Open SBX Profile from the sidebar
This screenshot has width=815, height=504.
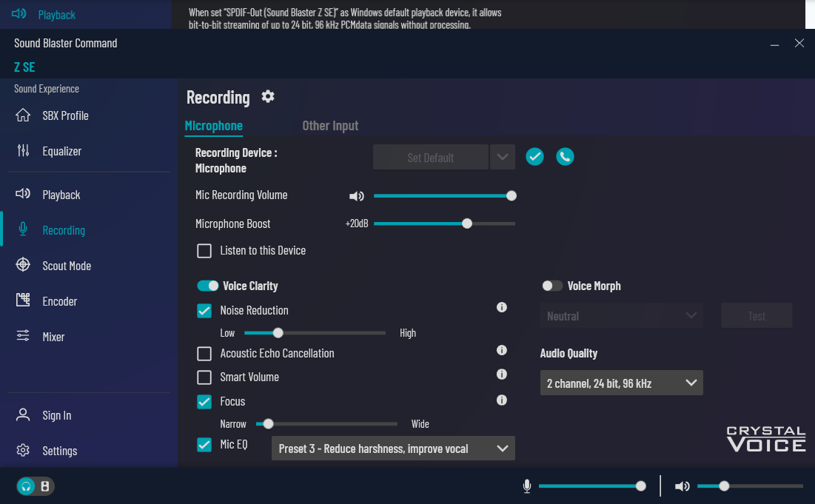tap(65, 115)
